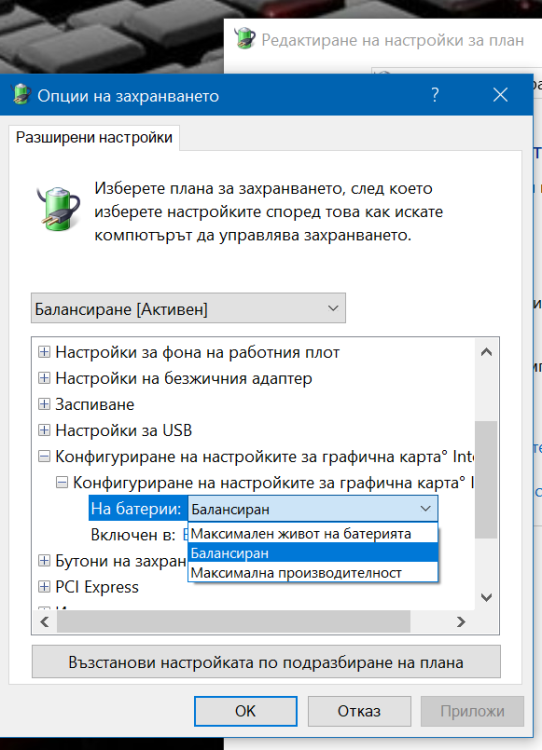Expand the Заспиване tree node
Screen dimensions: 542x750
44,404
